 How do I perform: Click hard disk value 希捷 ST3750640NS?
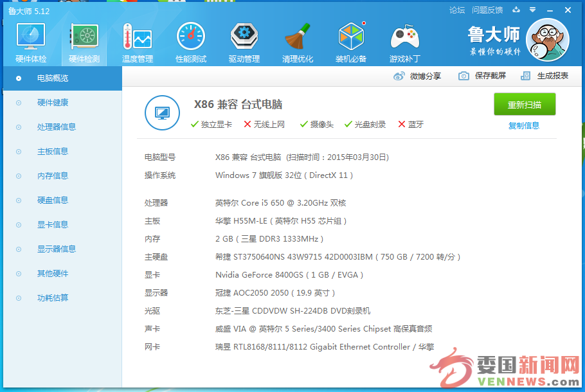338,257
